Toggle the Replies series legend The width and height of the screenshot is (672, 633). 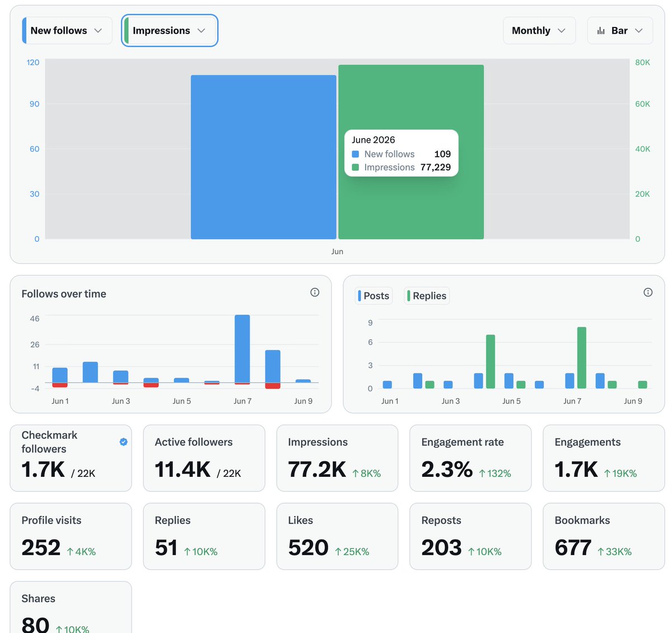pos(427,296)
